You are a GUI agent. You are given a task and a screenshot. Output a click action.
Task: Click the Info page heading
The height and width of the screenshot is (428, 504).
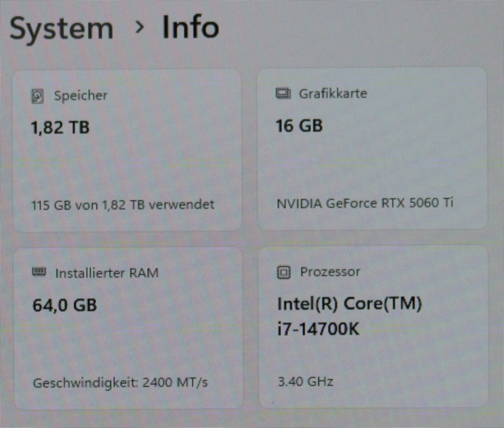click(x=191, y=27)
